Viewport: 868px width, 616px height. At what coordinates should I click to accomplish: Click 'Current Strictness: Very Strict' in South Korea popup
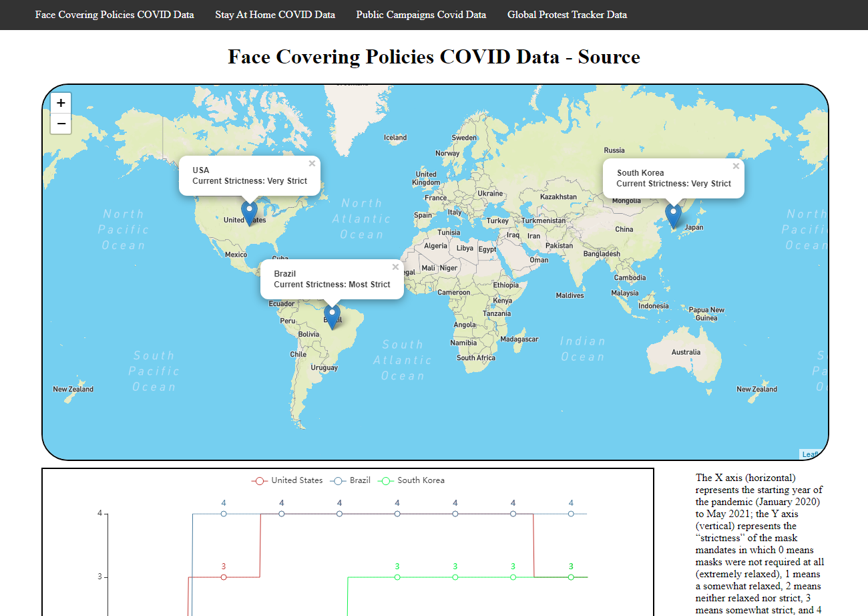(x=674, y=184)
